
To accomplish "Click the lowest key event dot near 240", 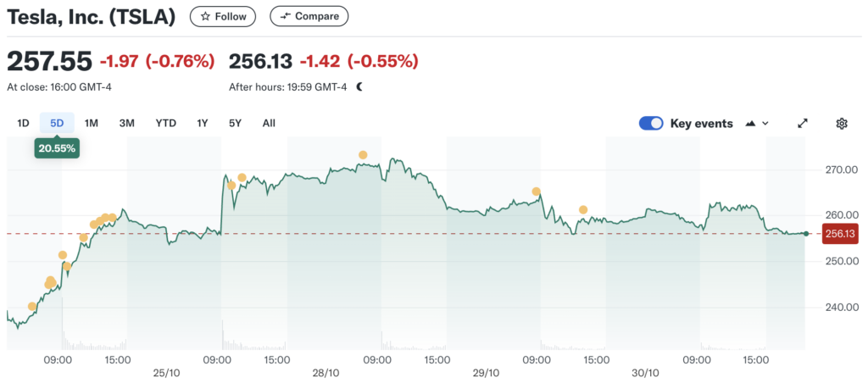I will (x=32, y=307).
